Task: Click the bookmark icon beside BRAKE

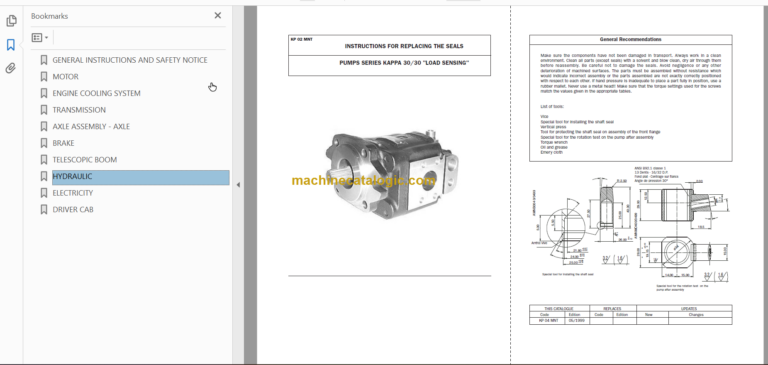Action: click(44, 143)
